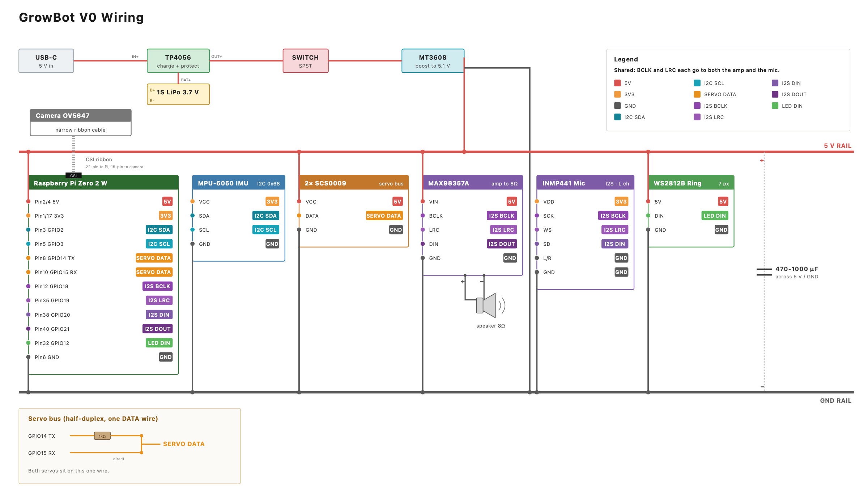This screenshot has height=496, width=868.
Task: Click the black CSI connector tag
Action: pos(73,176)
